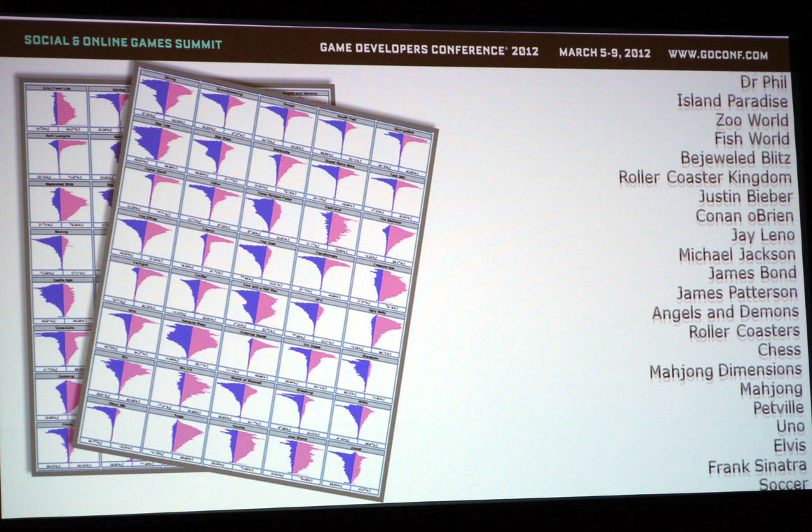Click the "Uno" list entry
The image size is (812, 532).
tap(790, 427)
